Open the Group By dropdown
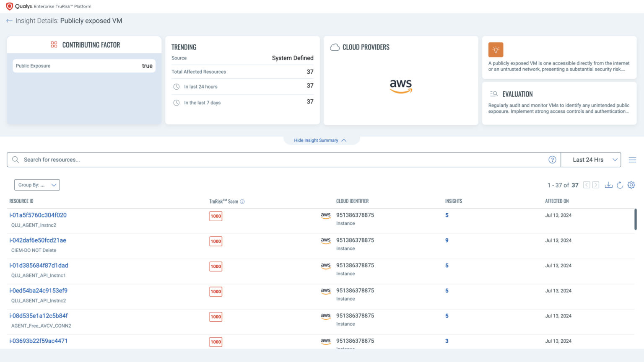 37,185
